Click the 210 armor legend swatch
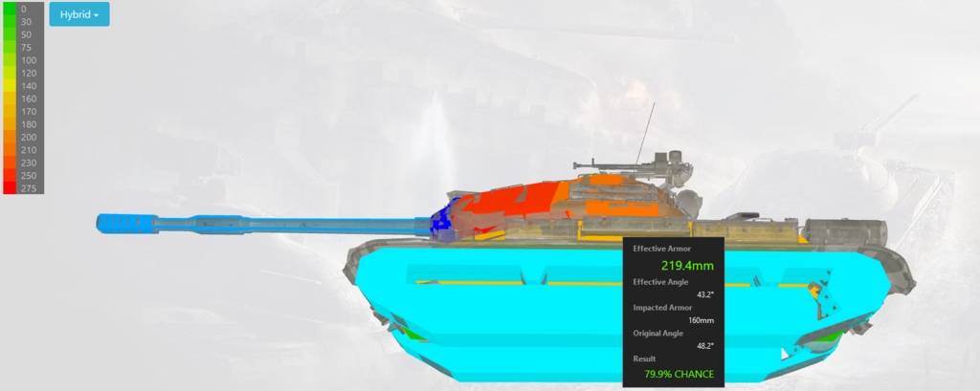 click(x=10, y=150)
